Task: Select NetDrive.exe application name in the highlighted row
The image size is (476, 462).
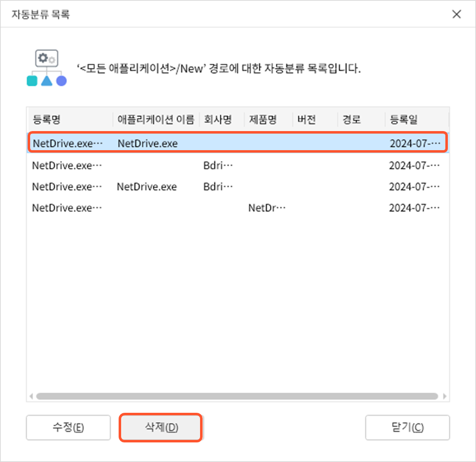Action: (x=148, y=143)
